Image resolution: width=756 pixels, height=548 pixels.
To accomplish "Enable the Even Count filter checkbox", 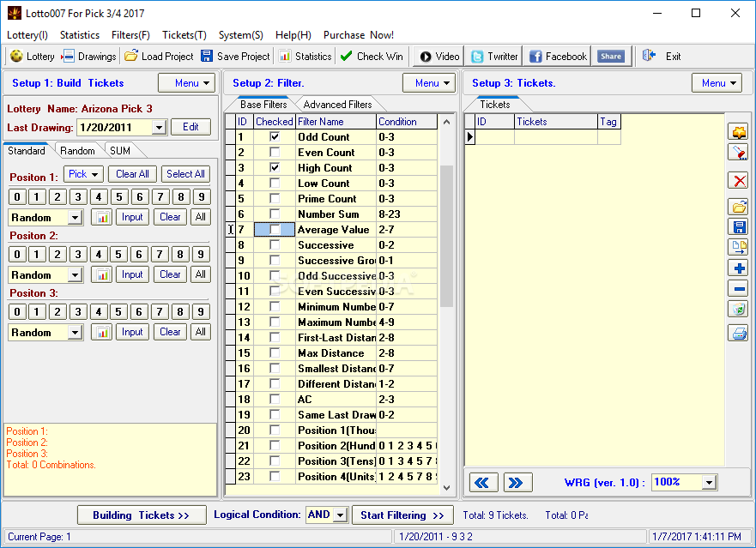I will coord(275,153).
